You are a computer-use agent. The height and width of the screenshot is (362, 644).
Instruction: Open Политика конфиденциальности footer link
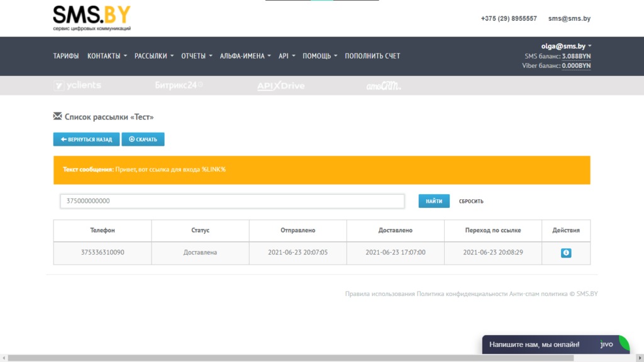click(x=462, y=294)
